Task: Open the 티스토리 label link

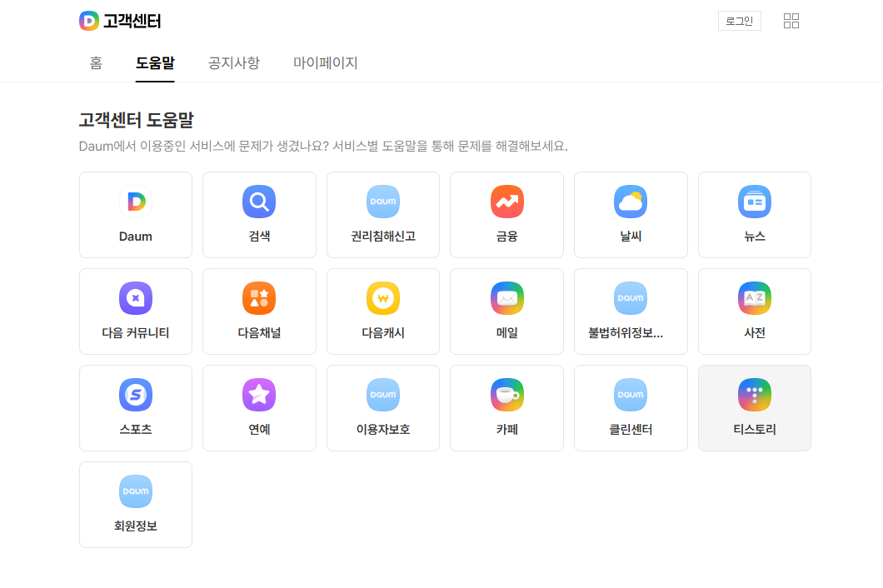Action: coord(755,430)
